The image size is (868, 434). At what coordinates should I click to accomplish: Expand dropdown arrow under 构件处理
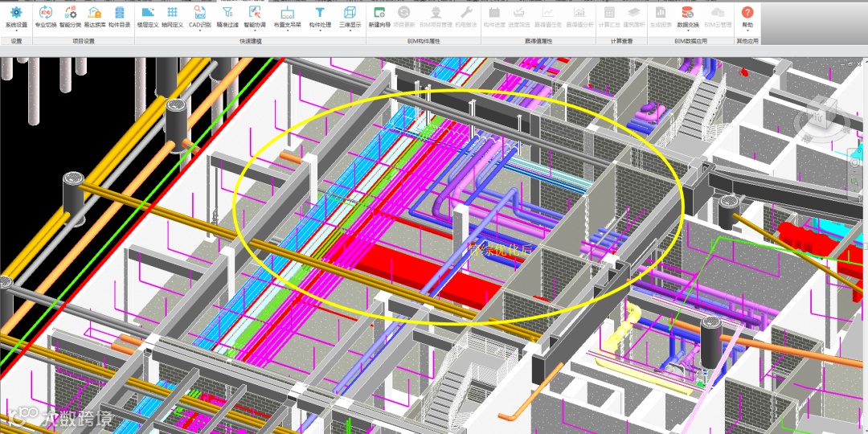(x=320, y=31)
